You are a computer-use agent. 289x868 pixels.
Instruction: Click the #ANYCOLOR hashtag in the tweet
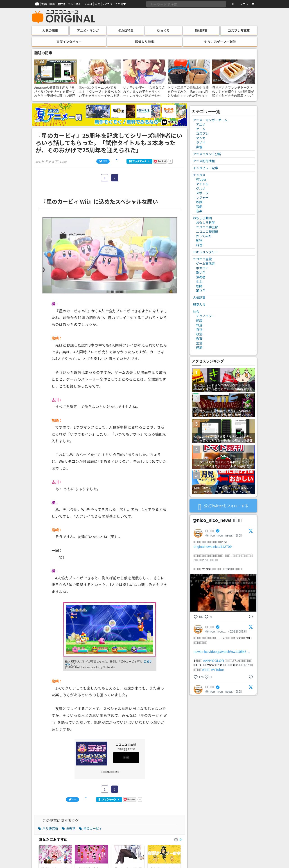point(213,660)
